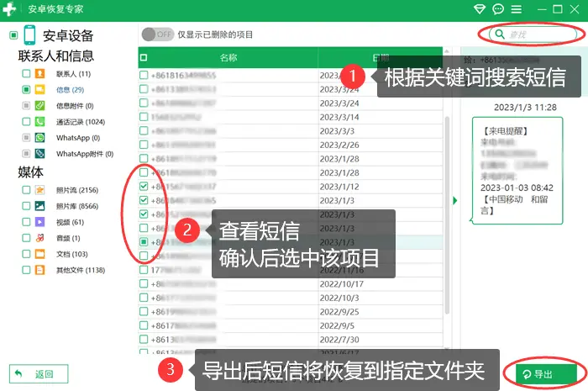Click the file icon beside 其他文件 (1138)
The height and width of the screenshot is (391, 588).
39,270
